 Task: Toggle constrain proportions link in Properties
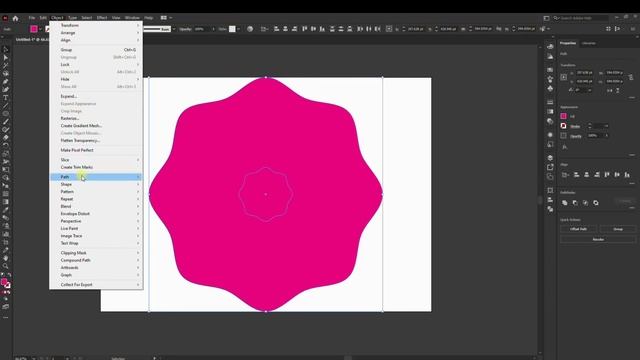coord(631,77)
